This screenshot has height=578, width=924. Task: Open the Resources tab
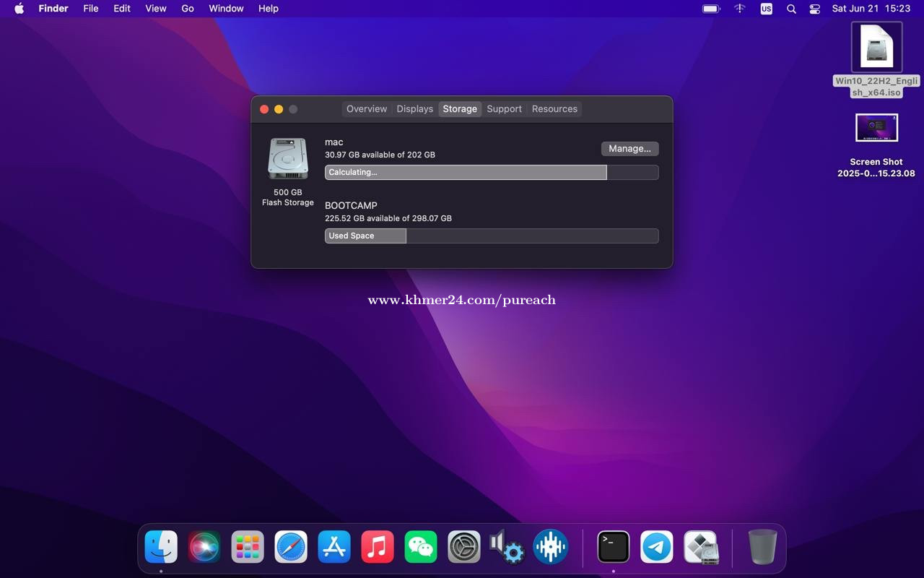pyautogui.click(x=554, y=109)
